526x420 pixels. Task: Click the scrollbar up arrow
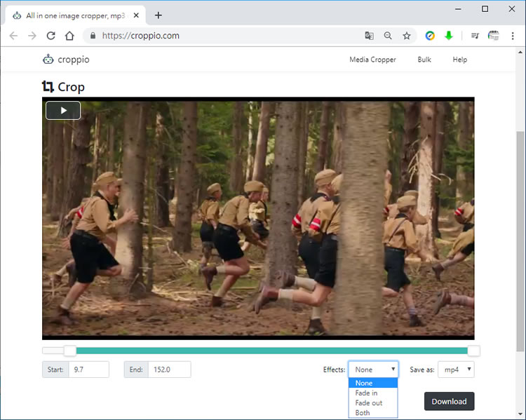pos(520,52)
